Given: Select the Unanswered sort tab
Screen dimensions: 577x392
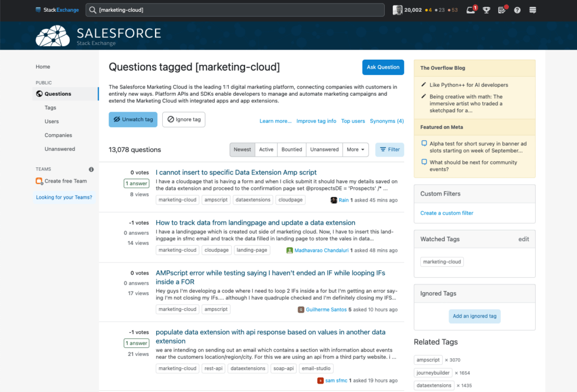Looking at the screenshot, I should pos(324,150).
